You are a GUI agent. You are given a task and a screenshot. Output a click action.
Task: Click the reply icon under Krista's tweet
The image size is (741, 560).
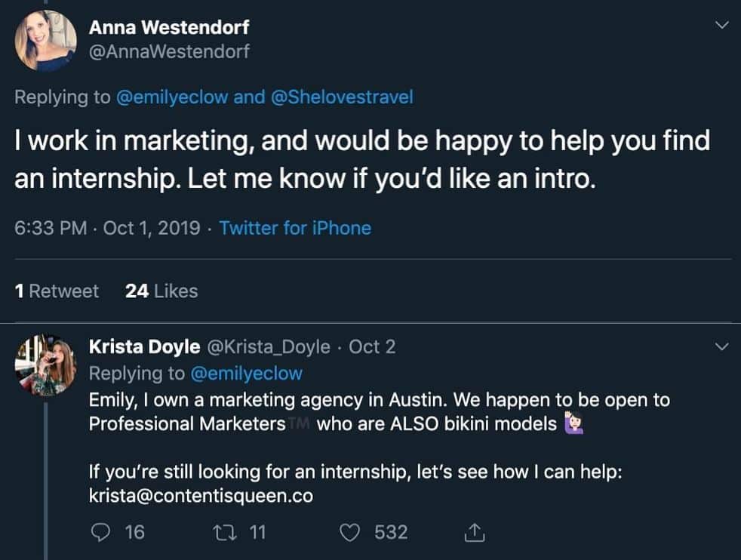[100, 532]
